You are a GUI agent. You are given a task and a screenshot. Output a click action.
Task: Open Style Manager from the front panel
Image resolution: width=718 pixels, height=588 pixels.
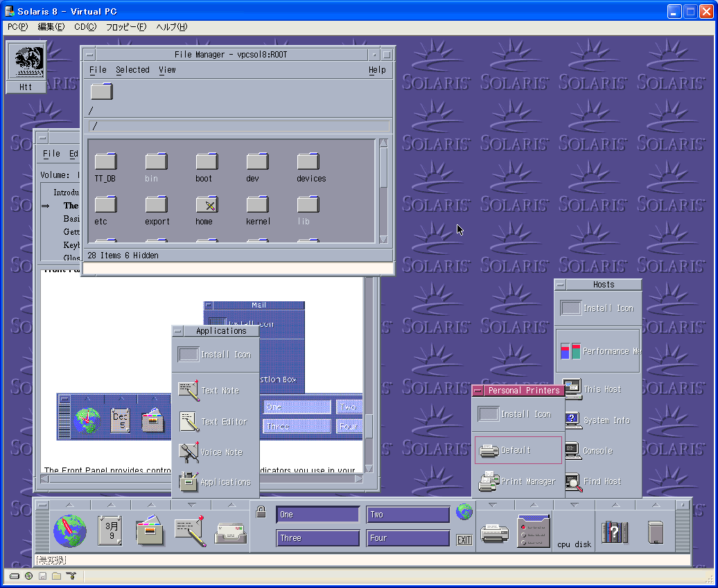(534, 532)
